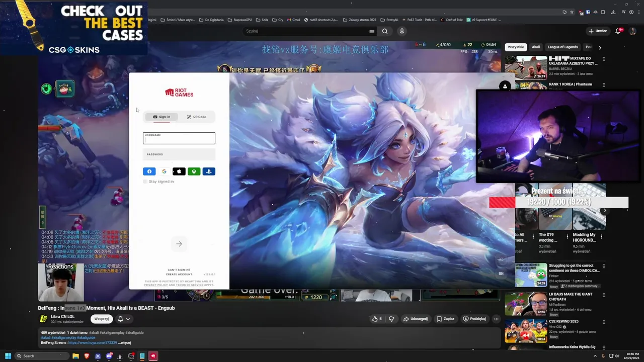Open options for RANK 1 KOREA video

tap(604, 85)
